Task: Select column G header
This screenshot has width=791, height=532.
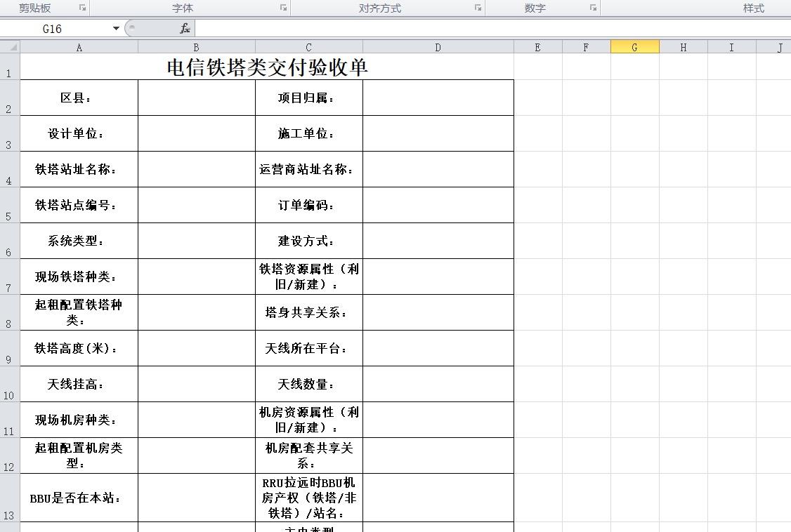Action: point(634,47)
